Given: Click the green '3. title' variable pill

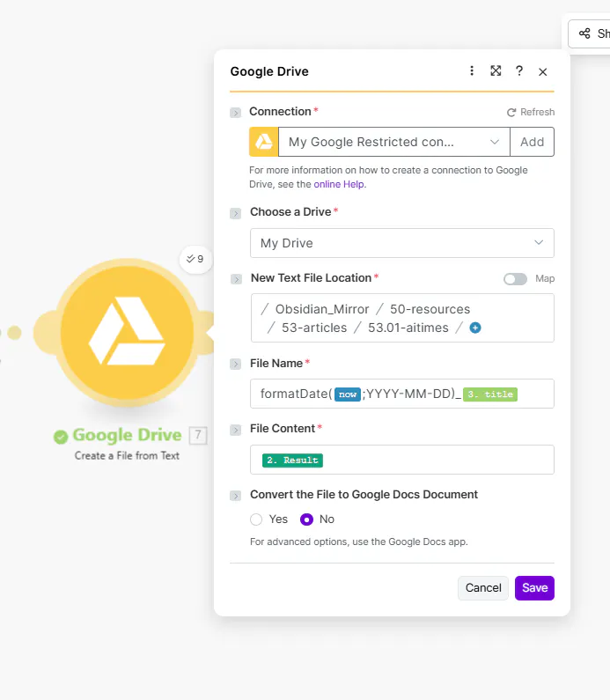Looking at the screenshot, I should [x=490, y=394].
